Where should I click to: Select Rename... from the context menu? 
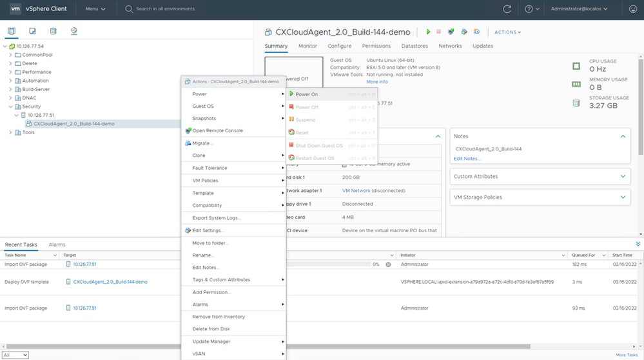point(234,255)
